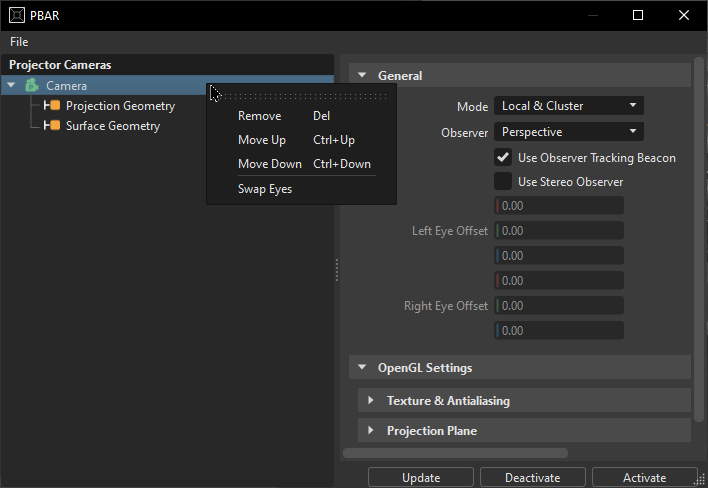The image size is (708, 488).
Task: Click the Right Eye Offset middle value field
Action: coord(559,306)
